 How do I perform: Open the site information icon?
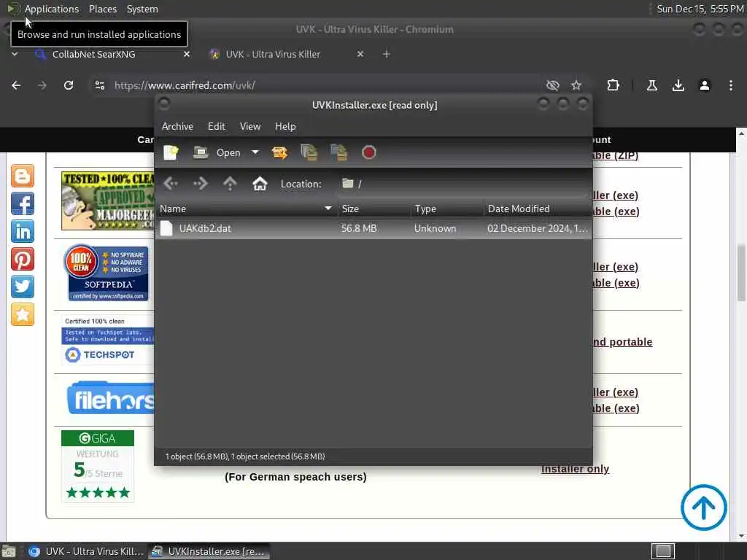click(99, 85)
